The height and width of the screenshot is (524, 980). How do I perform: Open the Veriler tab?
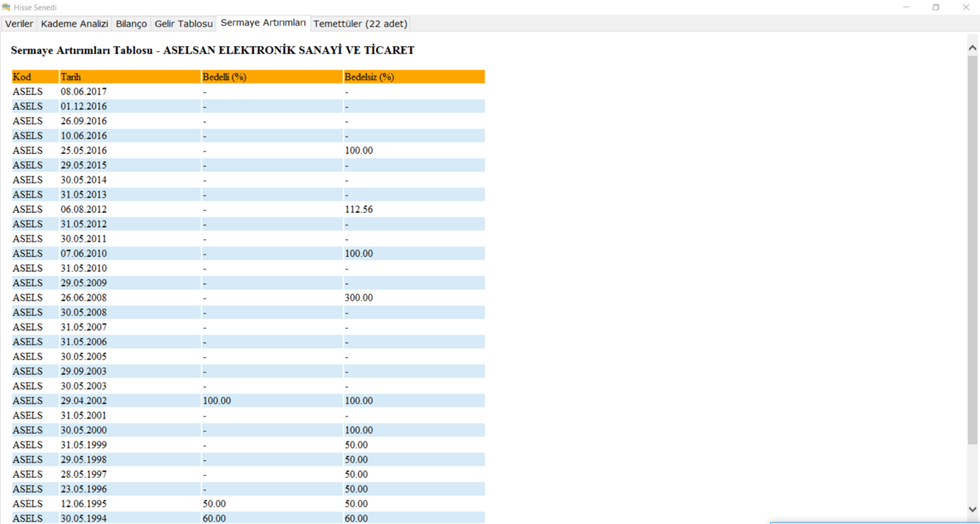click(19, 23)
